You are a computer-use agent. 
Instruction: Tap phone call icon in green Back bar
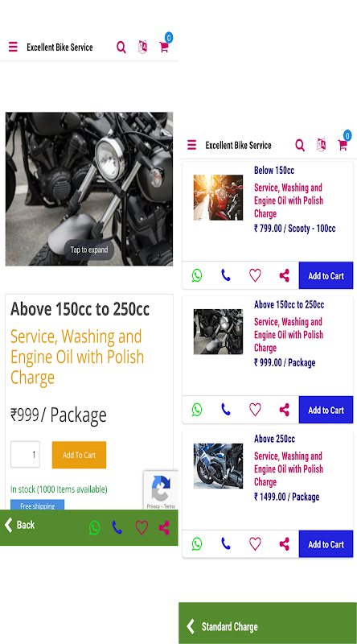[x=117, y=527]
